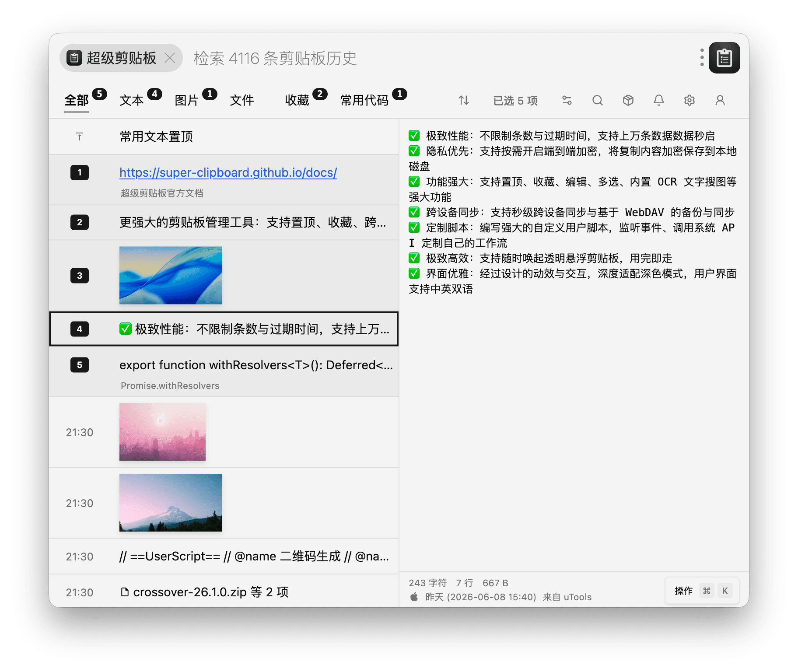Select the number 5 badge item
This screenshot has height=672, width=798.
point(80,365)
